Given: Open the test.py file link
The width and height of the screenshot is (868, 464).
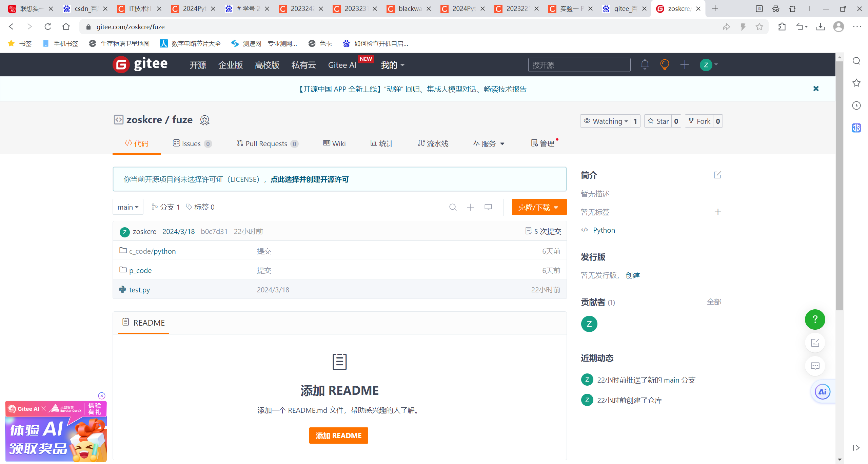Looking at the screenshot, I should [139, 290].
